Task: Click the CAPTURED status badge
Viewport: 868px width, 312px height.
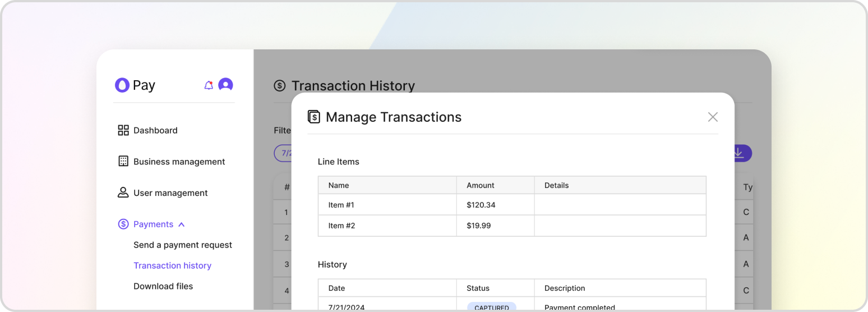Action: click(x=491, y=308)
